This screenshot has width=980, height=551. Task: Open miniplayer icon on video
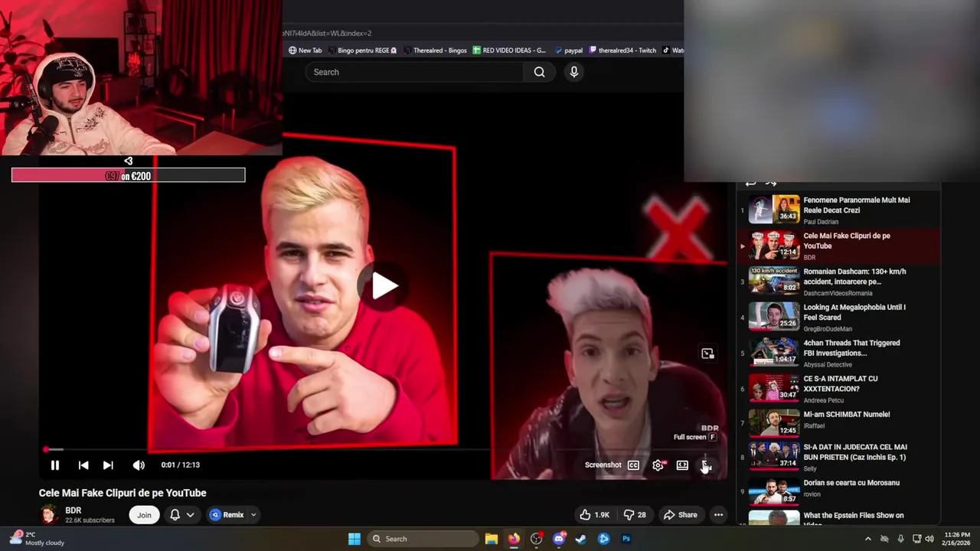(707, 354)
